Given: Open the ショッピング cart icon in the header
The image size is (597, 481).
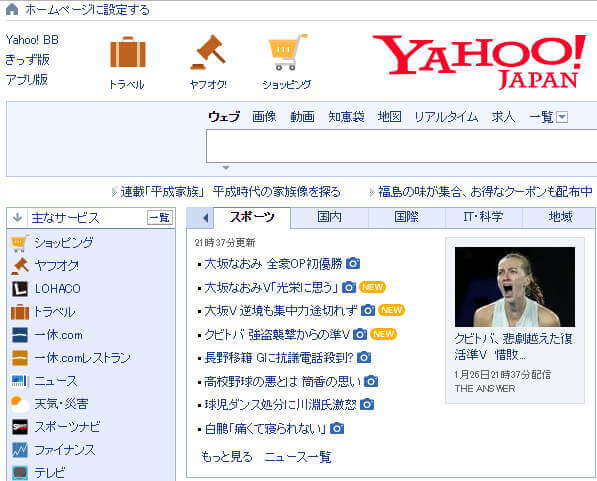Looking at the screenshot, I should pos(287,52).
